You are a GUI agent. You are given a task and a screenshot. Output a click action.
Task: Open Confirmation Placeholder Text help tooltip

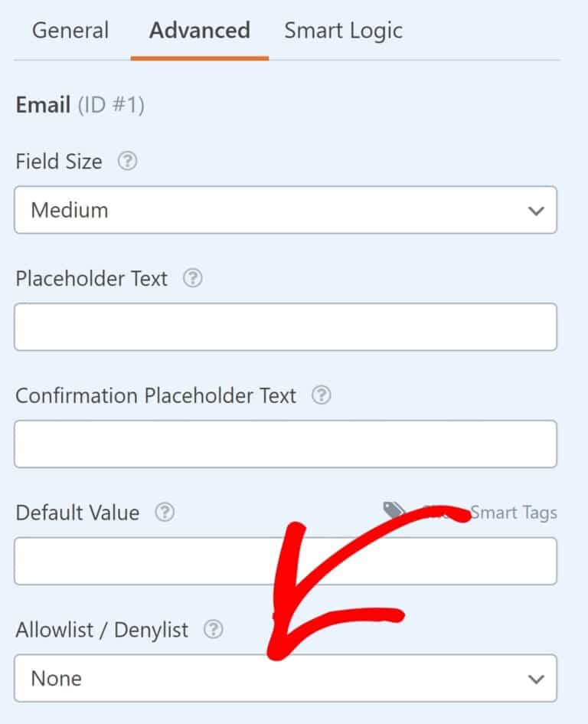[322, 396]
